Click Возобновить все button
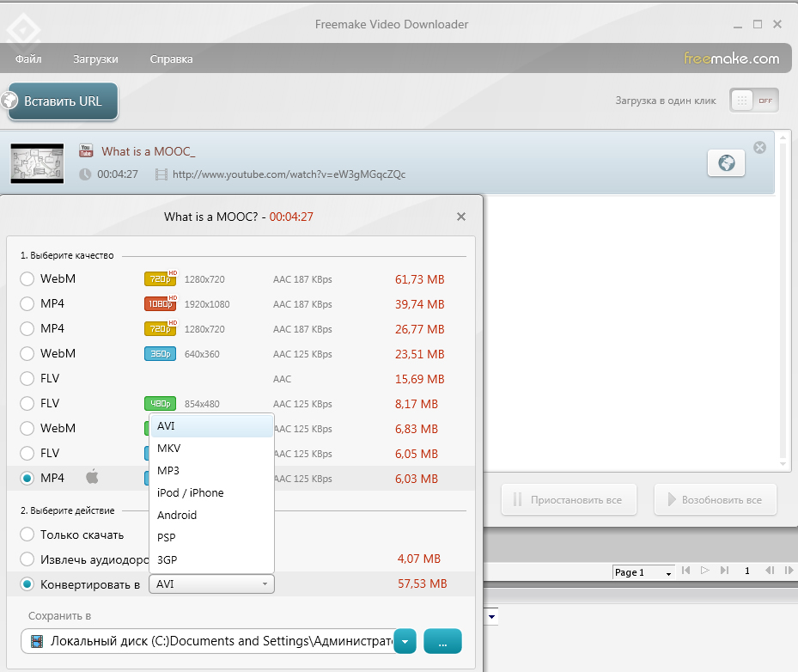 click(x=716, y=499)
